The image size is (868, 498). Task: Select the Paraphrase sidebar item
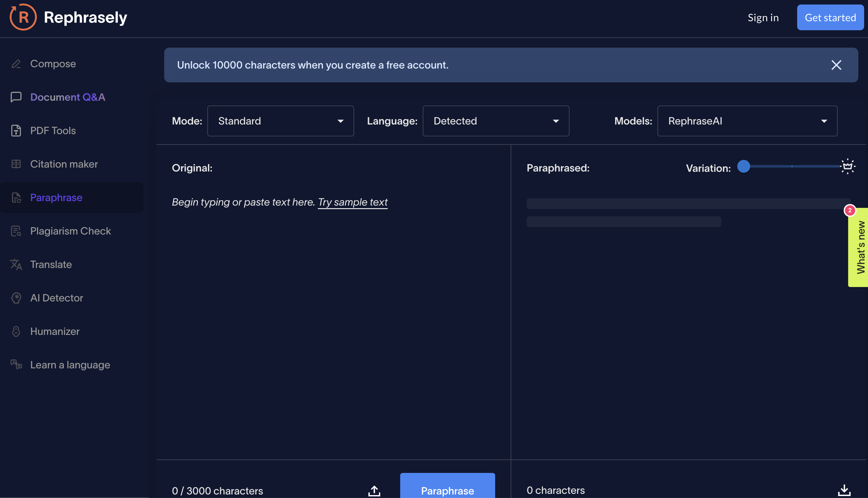[72, 198]
